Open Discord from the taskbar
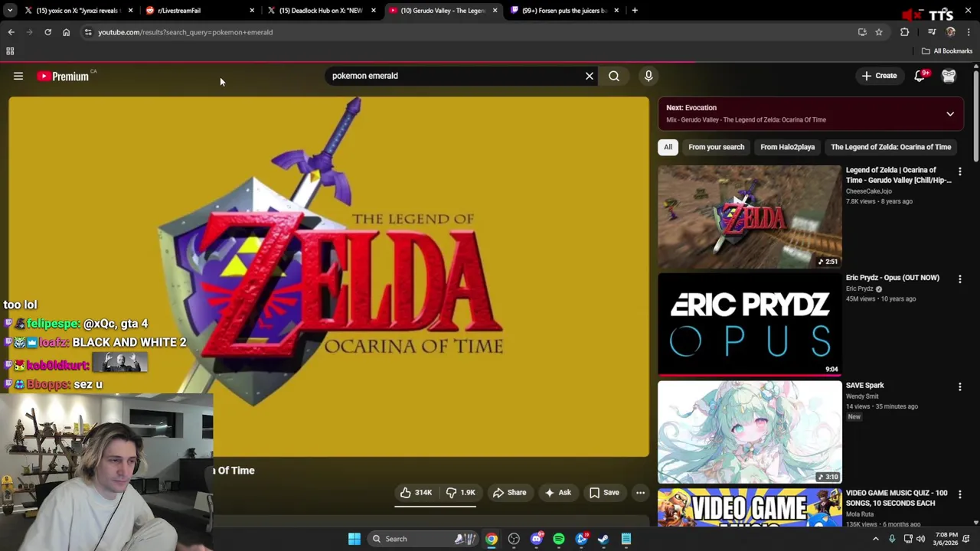Image resolution: width=980 pixels, height=551 pixels. point(537,539)
